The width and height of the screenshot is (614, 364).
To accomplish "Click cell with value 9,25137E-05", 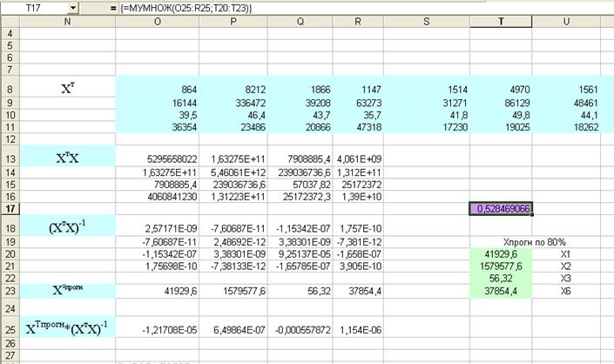I will coord(300,254).
